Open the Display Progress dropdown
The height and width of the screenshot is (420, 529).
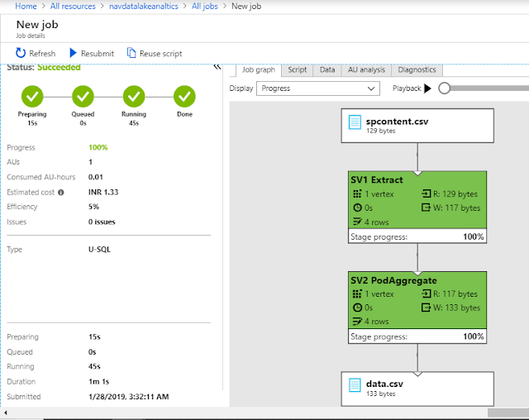[x=318, y=88]
